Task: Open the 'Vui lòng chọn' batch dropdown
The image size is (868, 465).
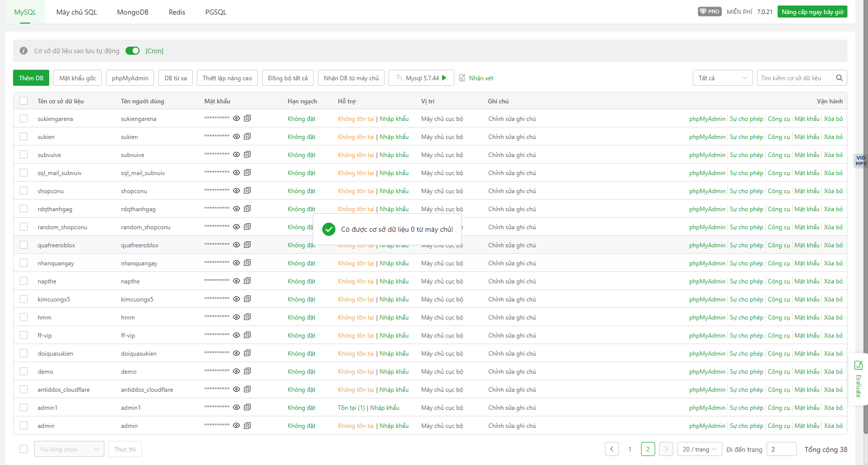Action: pos(69,449)
